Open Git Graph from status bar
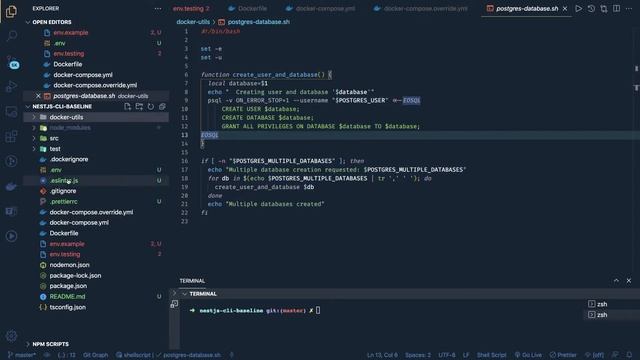 click(96, 355)
